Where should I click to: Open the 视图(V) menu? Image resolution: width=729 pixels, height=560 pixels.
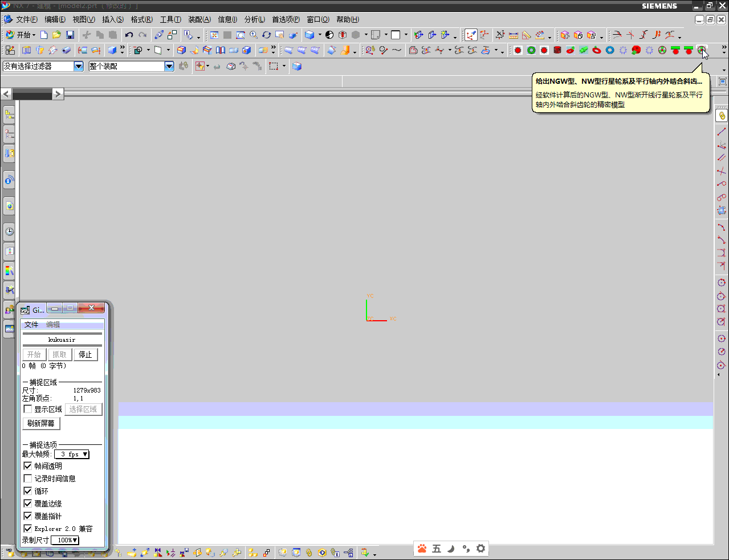[84, 19]
